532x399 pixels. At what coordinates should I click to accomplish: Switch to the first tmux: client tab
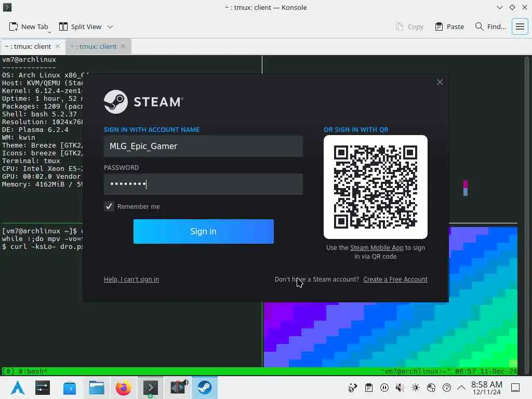coord(28,46)
